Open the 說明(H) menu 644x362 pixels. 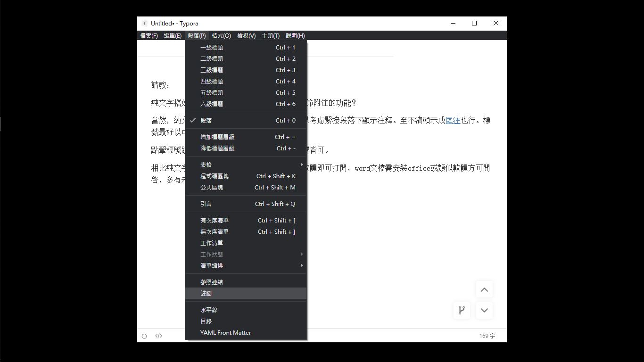tap(295, 36)
